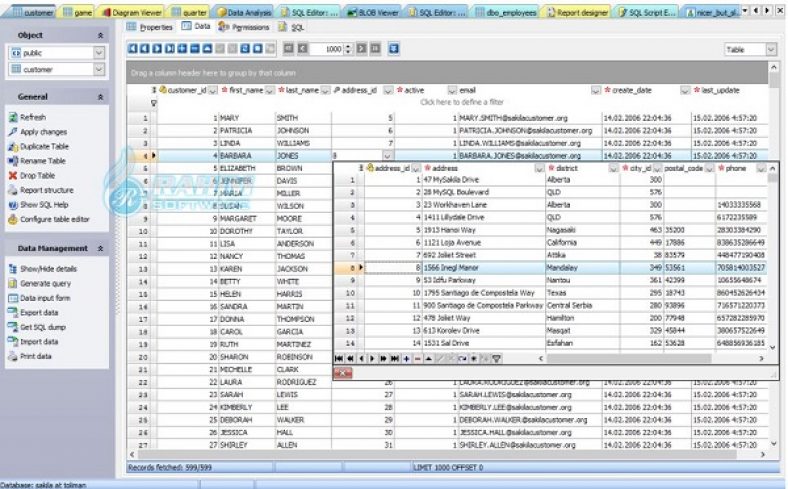Insert a record with the main toolbar plus
This screenshot has height=489, width=788.
coord(182,49)
